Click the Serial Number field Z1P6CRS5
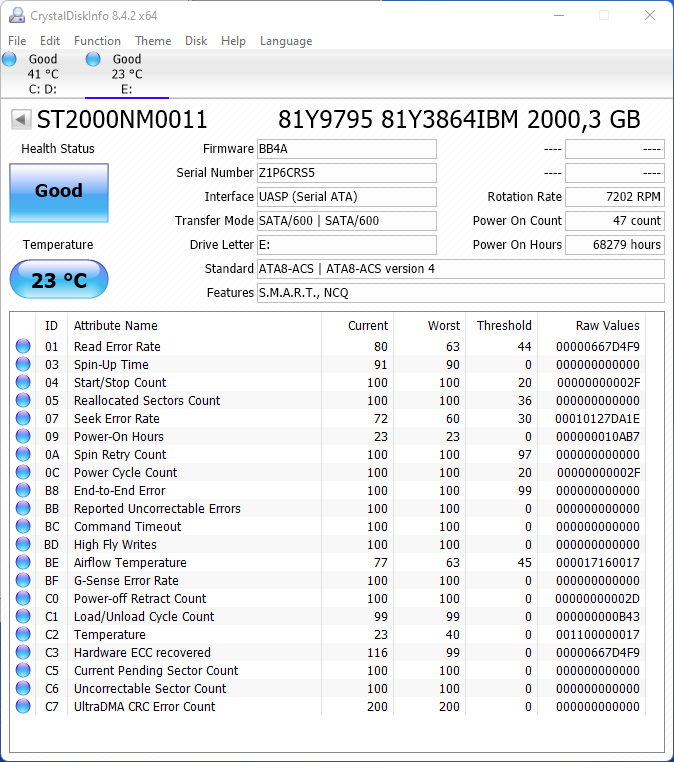This screenshot has height=762, width=674. 346,173
